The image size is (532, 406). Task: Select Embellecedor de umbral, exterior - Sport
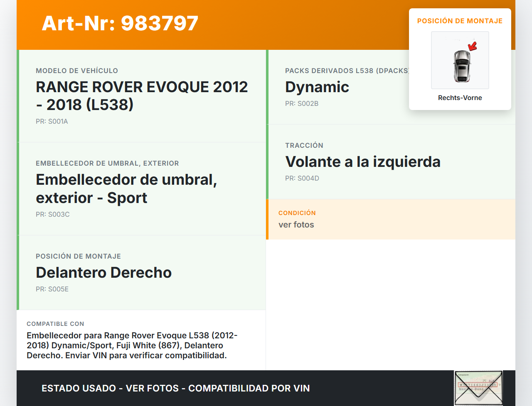point(126,188)
